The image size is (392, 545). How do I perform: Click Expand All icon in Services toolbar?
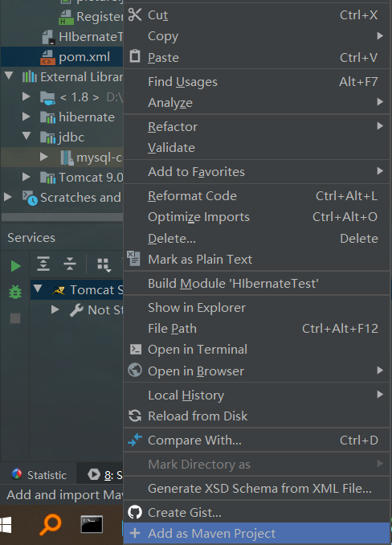[x=43, y=264]
